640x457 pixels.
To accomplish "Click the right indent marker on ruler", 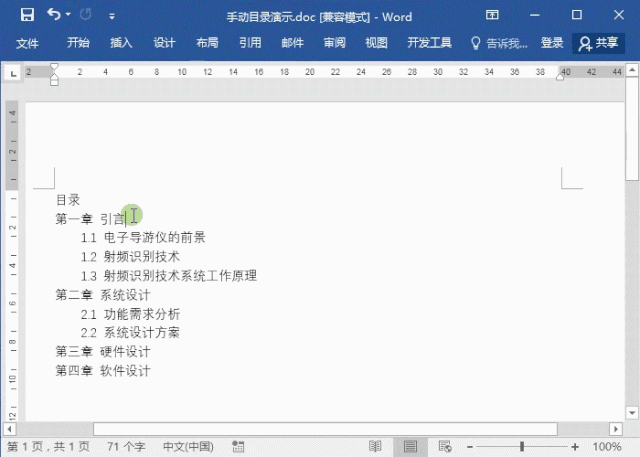I will point(560,77).
